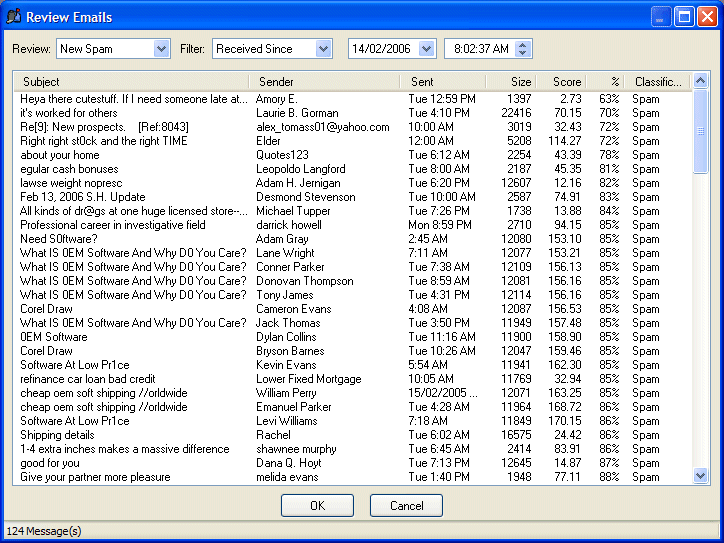Click the Cancel button
Viewport: 724px width, 543px height.
point(406,506)
